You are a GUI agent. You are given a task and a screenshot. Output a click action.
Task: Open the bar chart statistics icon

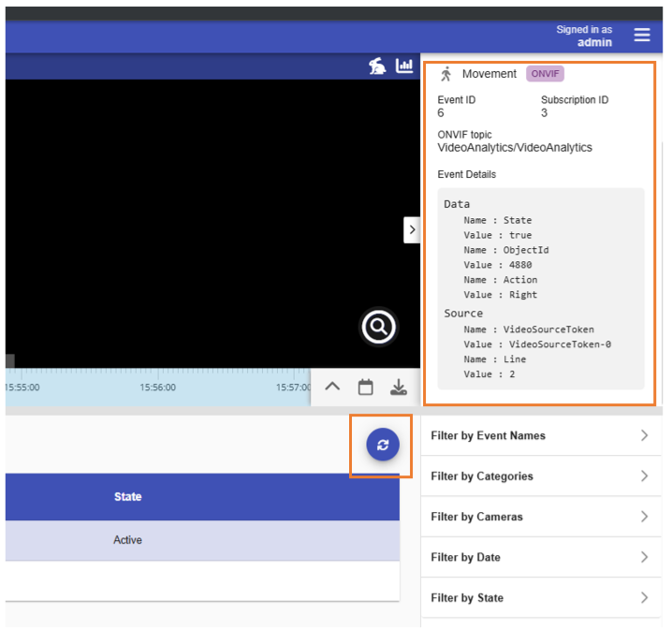(404, 66)
